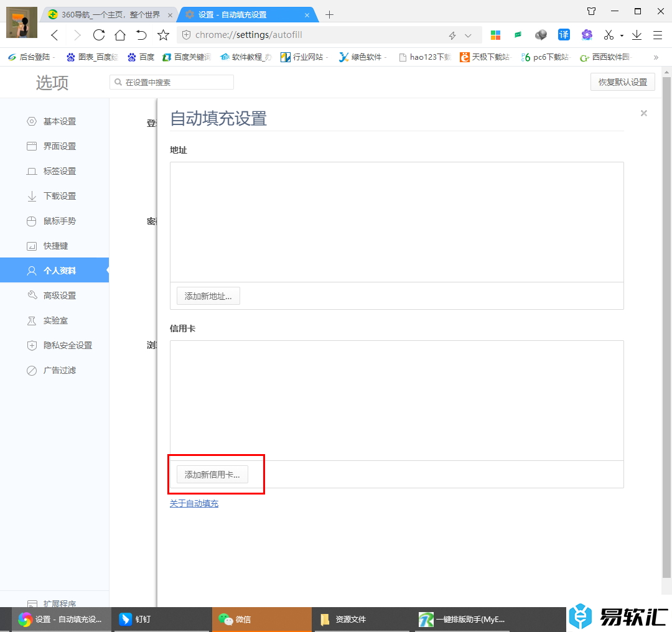Click the settings page vertical scrollbar
This screenshot has height=632, width=672.
[666, 328]
